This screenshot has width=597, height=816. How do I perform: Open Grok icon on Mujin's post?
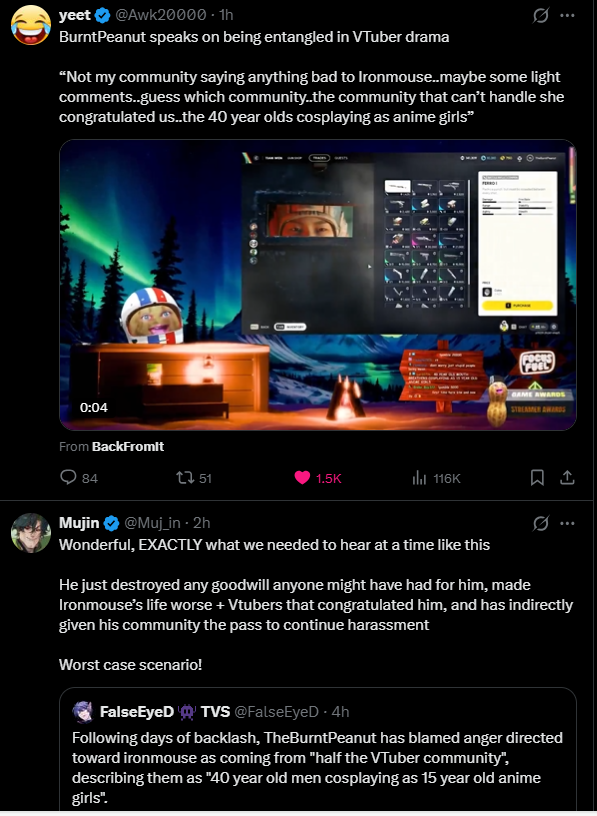[x=541, y=523]
